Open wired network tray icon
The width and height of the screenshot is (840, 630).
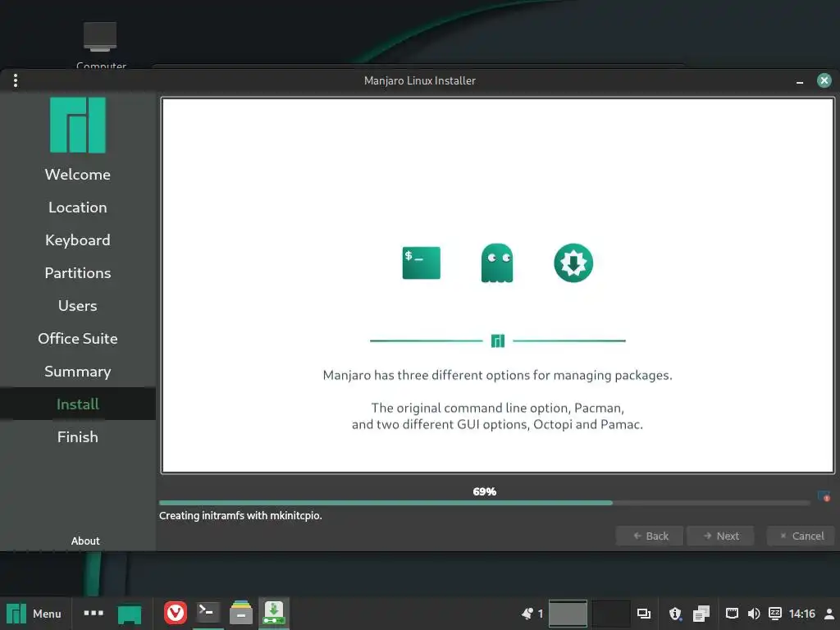pyautogui.click(x=732, y=614)
